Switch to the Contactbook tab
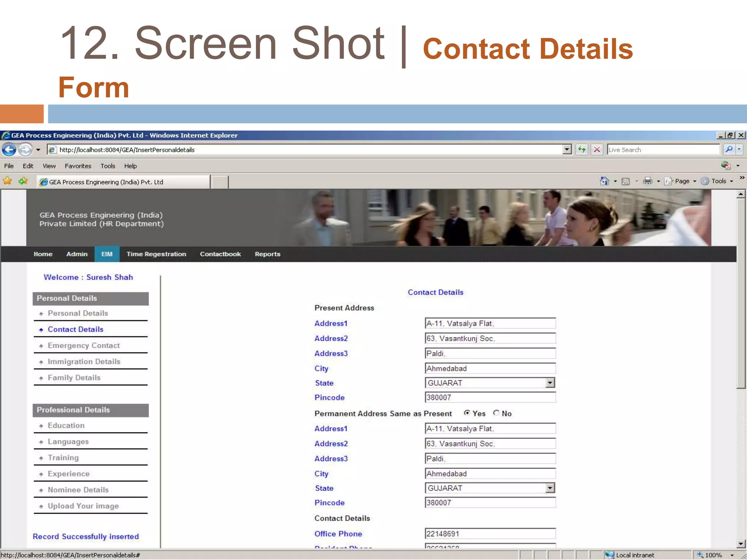Image resolution: width=747 pixels, height=560 pixels. point(220,254)
